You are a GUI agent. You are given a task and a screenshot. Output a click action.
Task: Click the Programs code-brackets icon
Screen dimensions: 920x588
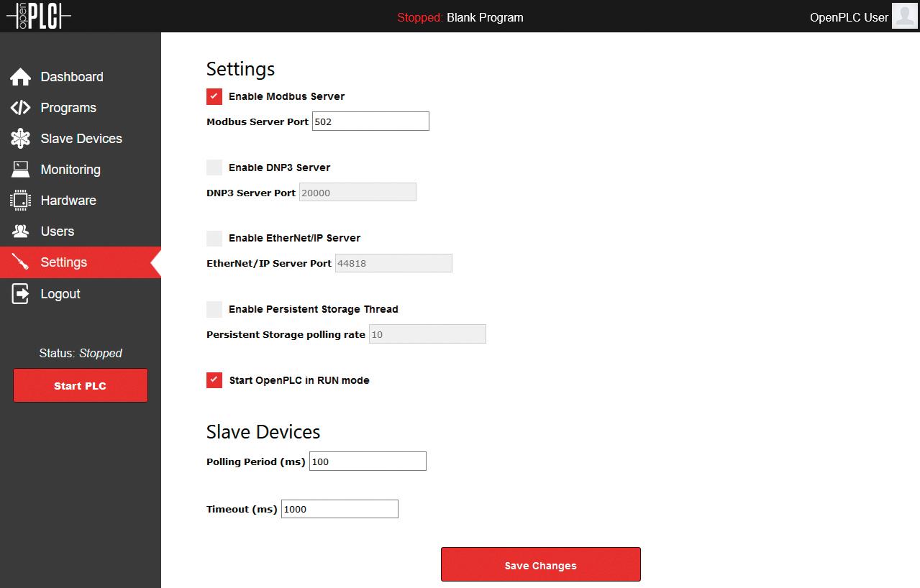pyautogui.click(x=20, y=108)
